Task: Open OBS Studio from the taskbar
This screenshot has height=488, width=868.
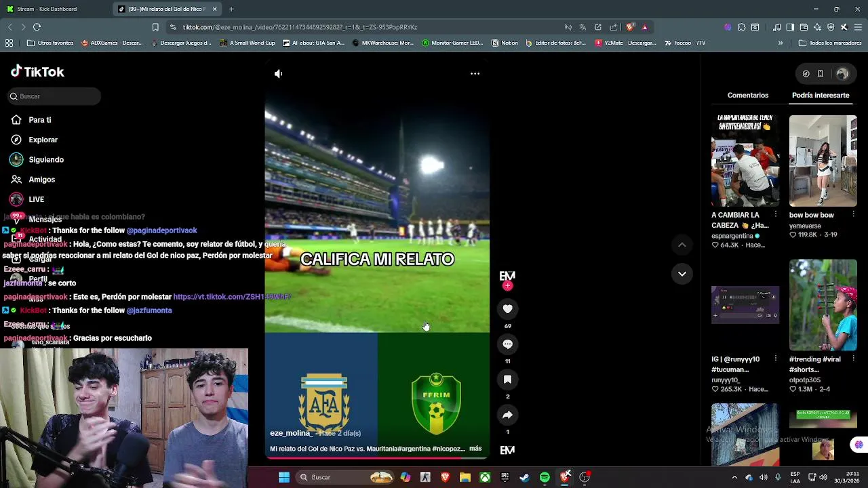Action: [x=585, y=477]
